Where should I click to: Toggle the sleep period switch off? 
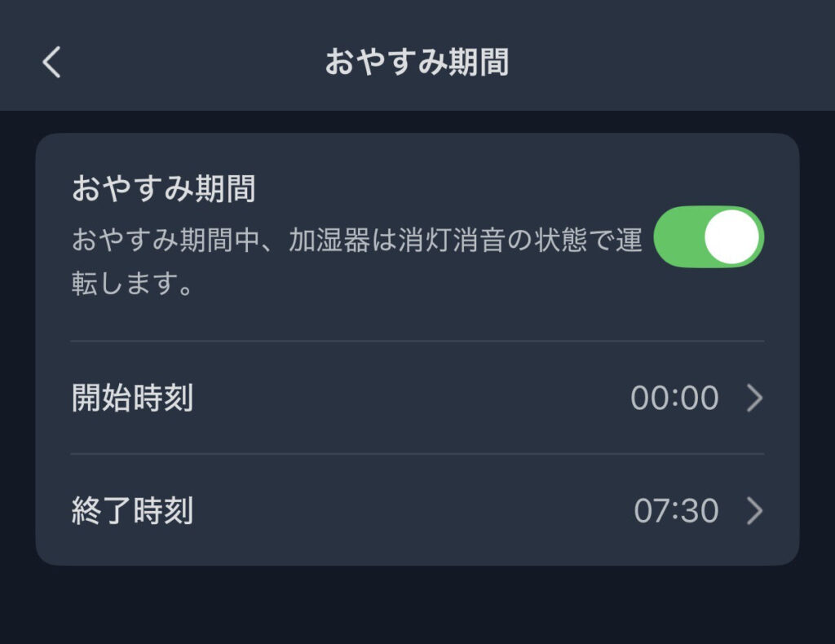pos(707,237)
